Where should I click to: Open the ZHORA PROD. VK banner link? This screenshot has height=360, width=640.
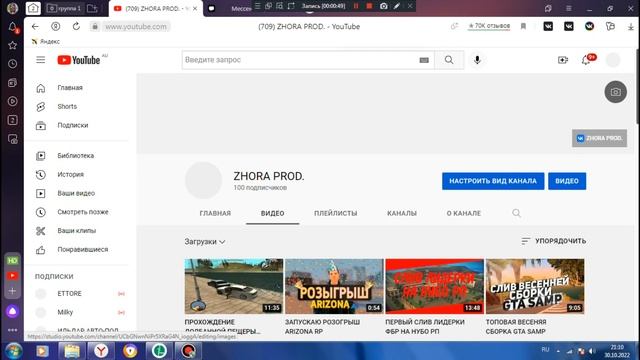pos(599,138)
